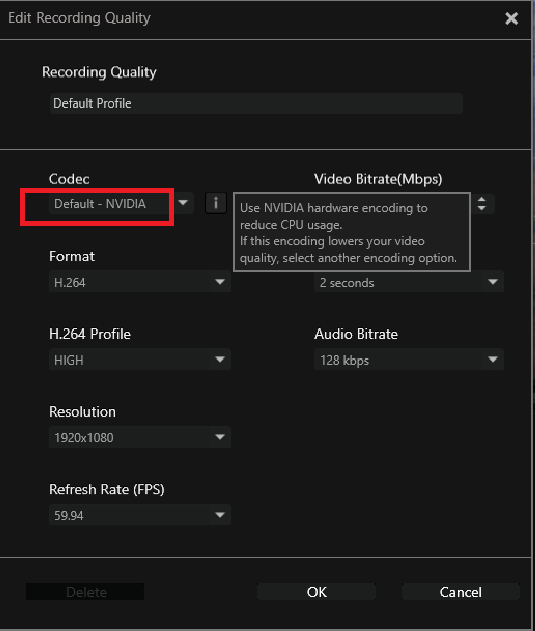Click the greyed-out Delete button
This screenshot has height=631, width=535.
click(85, 592)
